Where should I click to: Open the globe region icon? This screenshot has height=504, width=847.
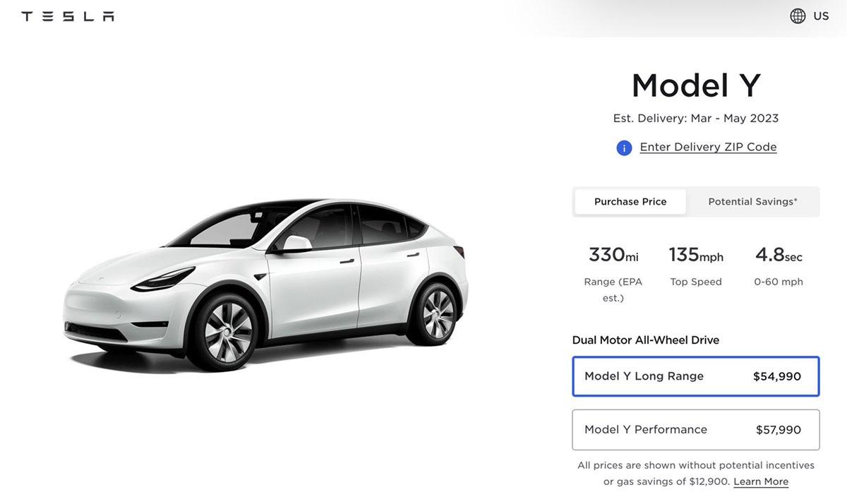coord(798,16)
